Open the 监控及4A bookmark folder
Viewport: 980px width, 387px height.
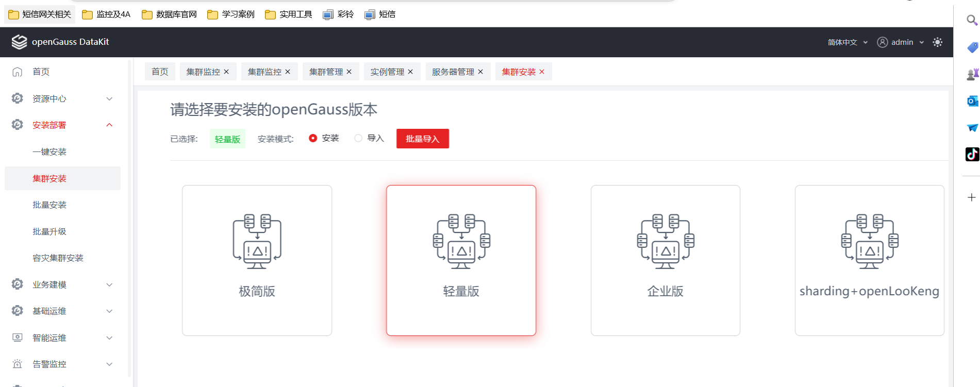106,14
